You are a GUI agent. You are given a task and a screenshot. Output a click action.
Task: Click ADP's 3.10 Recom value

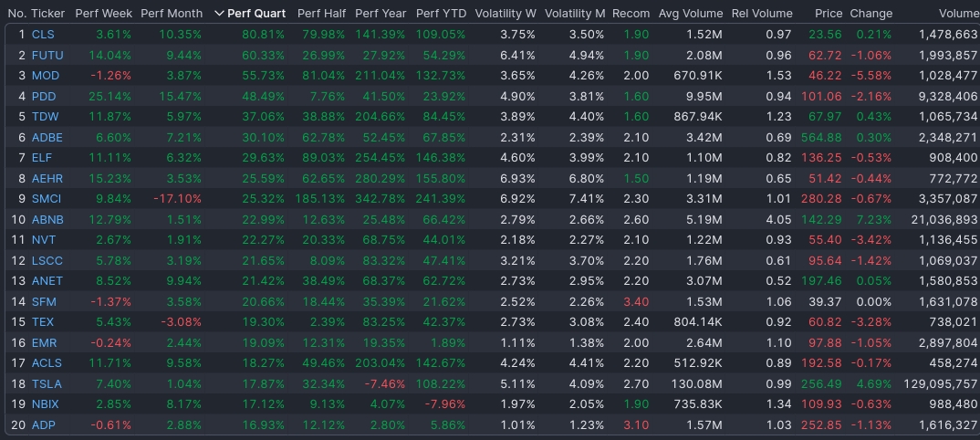coord(636,425)
